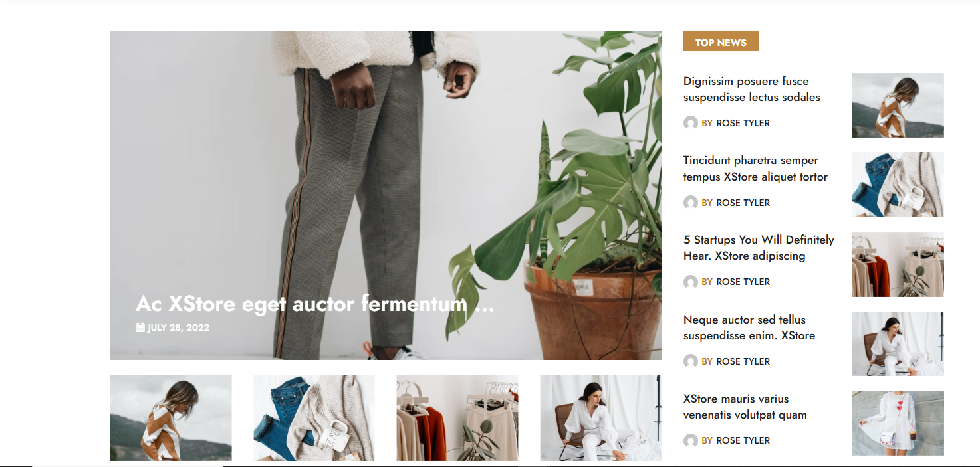Open the TOP NEWS label
Viewport: 980px width, 467px height.
[x=721, y=42]
